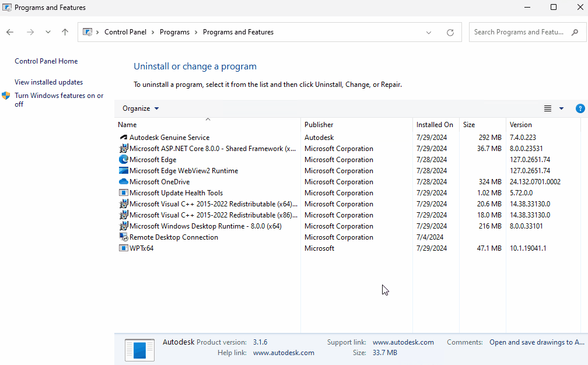The width and height of the screenshot is (588, 365).
Task: Click the Autodesk Genuine Service icon
Action: coord(123,137)
